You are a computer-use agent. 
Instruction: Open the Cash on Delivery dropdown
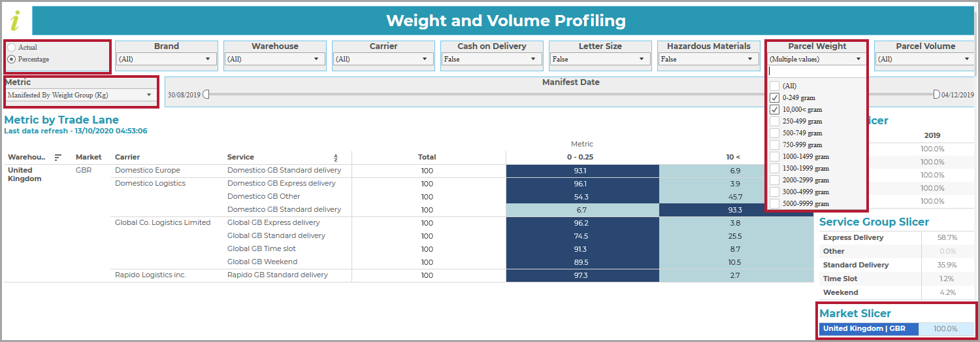(x=492, y=59)
